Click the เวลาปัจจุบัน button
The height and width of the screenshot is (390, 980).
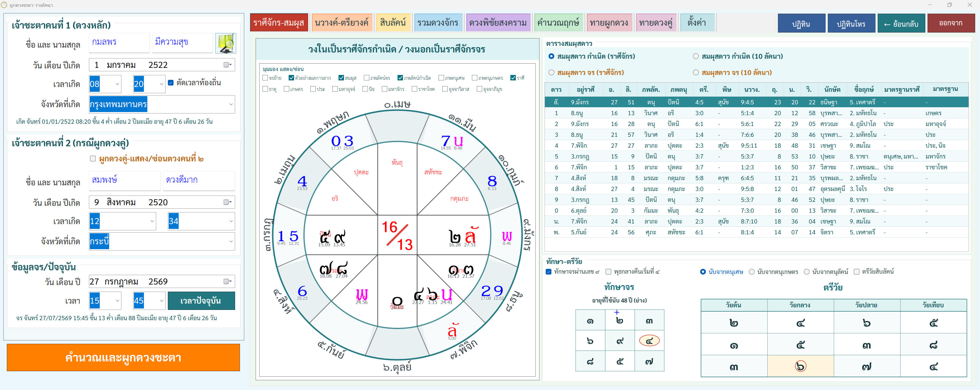click(x=201, y=300)
